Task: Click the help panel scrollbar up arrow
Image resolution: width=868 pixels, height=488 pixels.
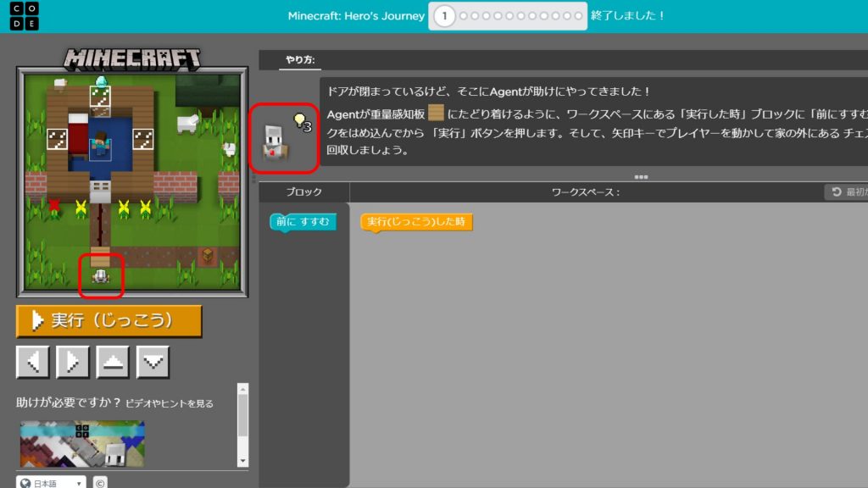Action: tap(242, 390)
